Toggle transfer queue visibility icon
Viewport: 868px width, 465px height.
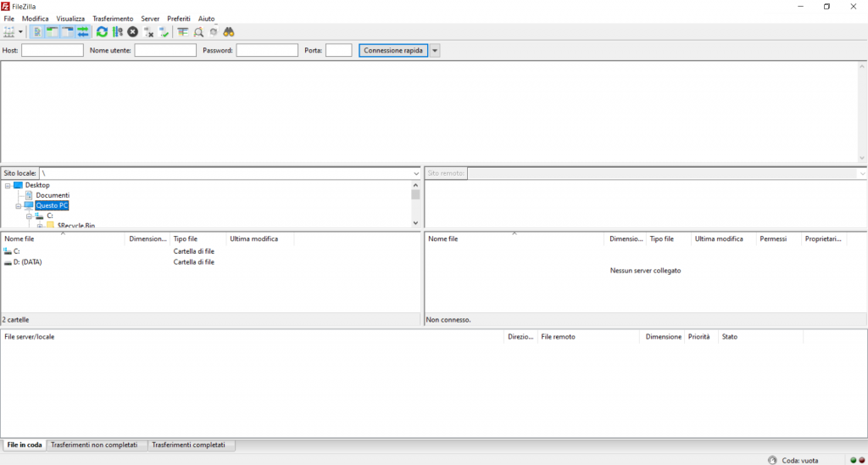coord(83,32)
